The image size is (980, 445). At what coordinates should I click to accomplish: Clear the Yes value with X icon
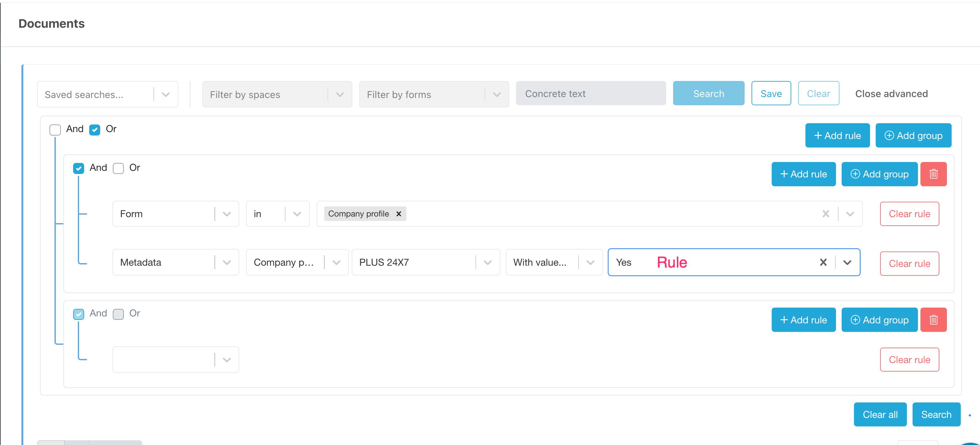tap(823, 263)
